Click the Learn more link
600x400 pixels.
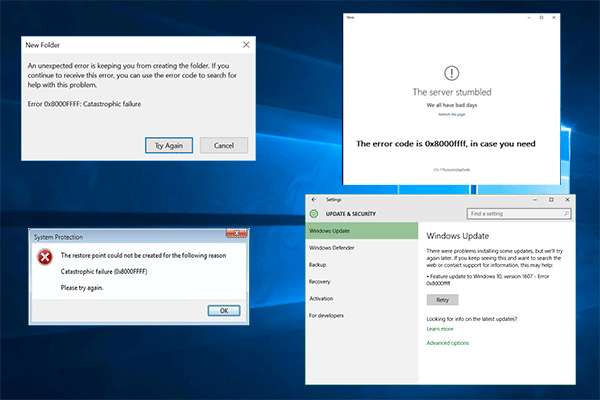[440, 329]
